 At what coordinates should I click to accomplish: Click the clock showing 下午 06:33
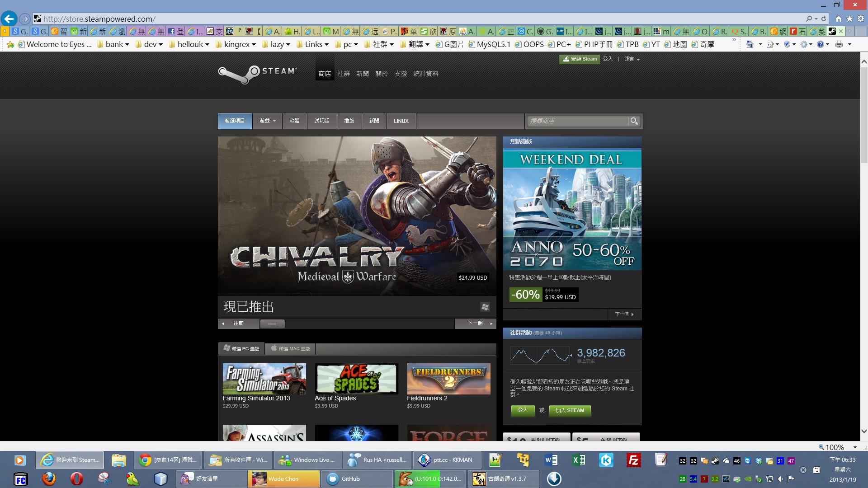click(x=842, y=460)
